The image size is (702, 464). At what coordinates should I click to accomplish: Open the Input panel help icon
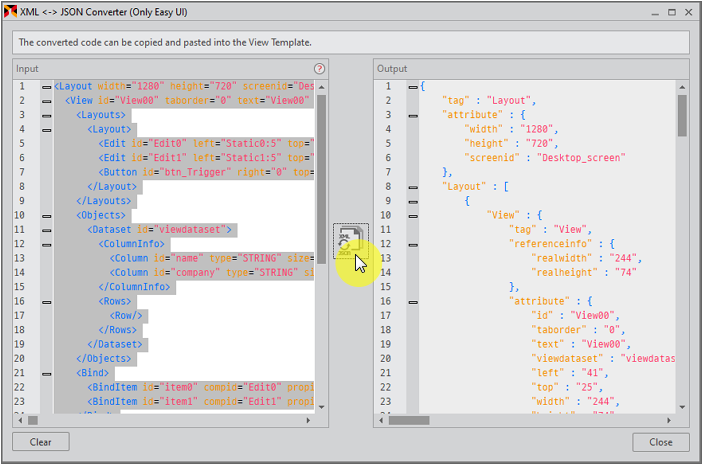pos(320,69)
